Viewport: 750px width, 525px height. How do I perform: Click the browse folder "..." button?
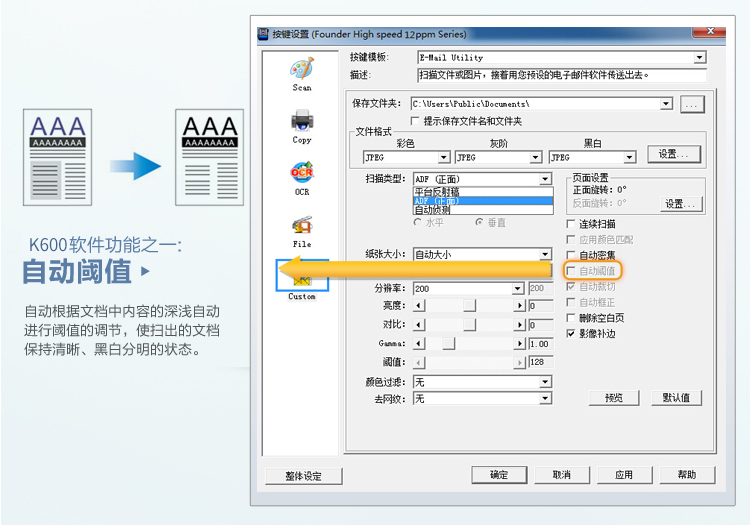click(692, 103)
